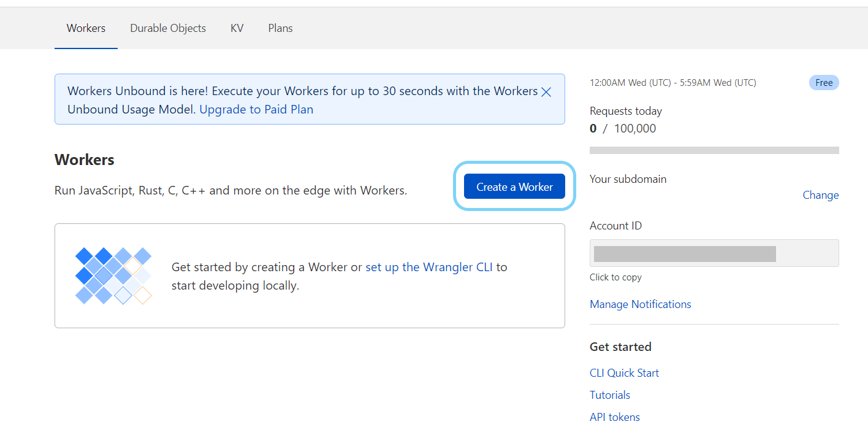Viewport: 868px width, 435px height.
Task: Open Manage Notifications
Action: pyautogui.click(x=640, y=304)
